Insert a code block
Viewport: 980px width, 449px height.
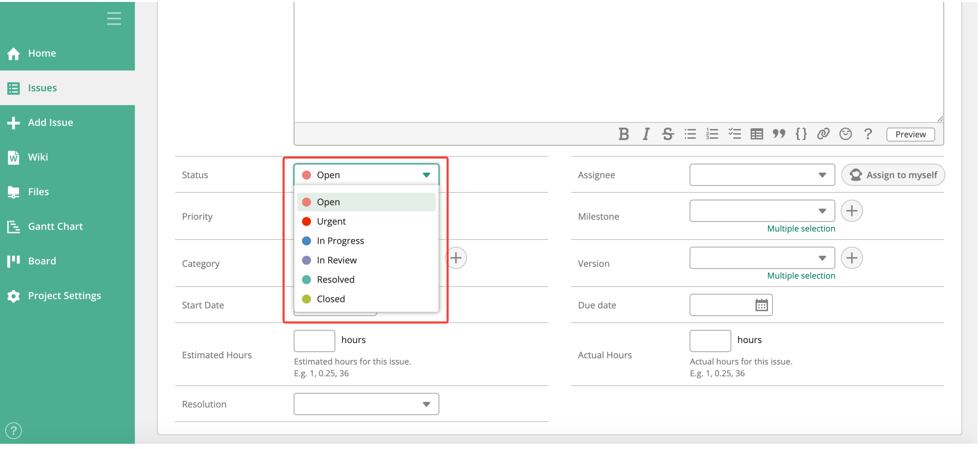pos(801,134)
